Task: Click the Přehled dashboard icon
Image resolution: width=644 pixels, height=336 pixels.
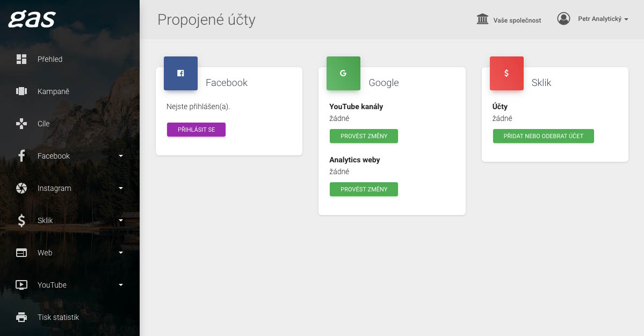Action: (x=21, y=59)
